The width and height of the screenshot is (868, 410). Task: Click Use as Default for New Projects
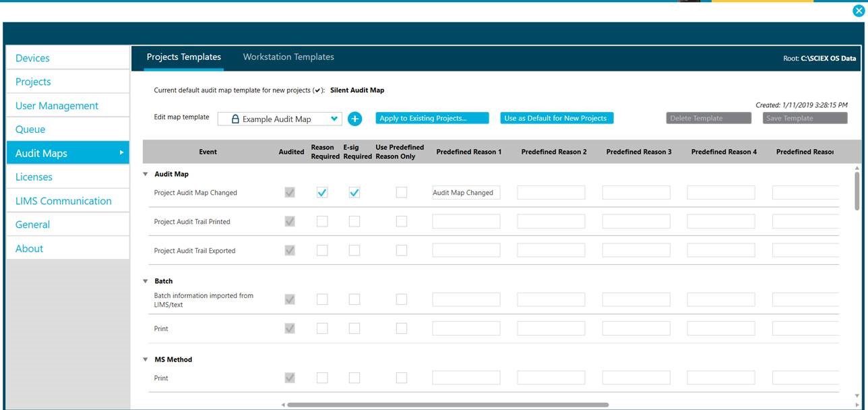pos(557,119)
